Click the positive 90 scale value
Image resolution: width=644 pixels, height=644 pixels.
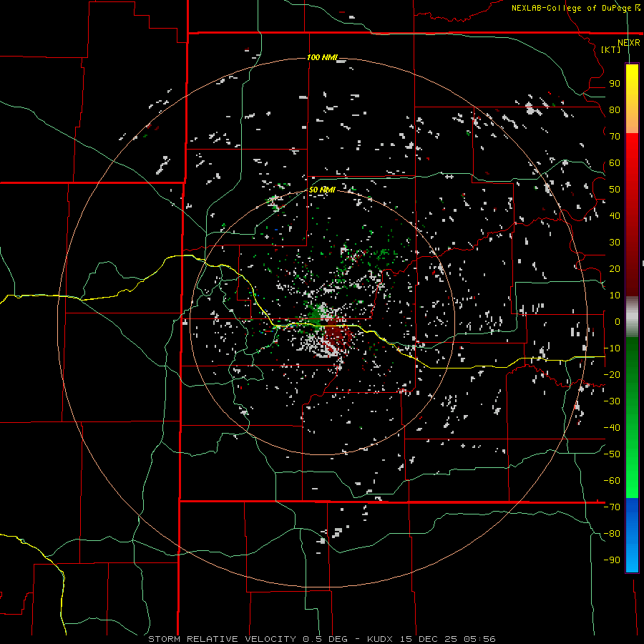tap(615, 84)
